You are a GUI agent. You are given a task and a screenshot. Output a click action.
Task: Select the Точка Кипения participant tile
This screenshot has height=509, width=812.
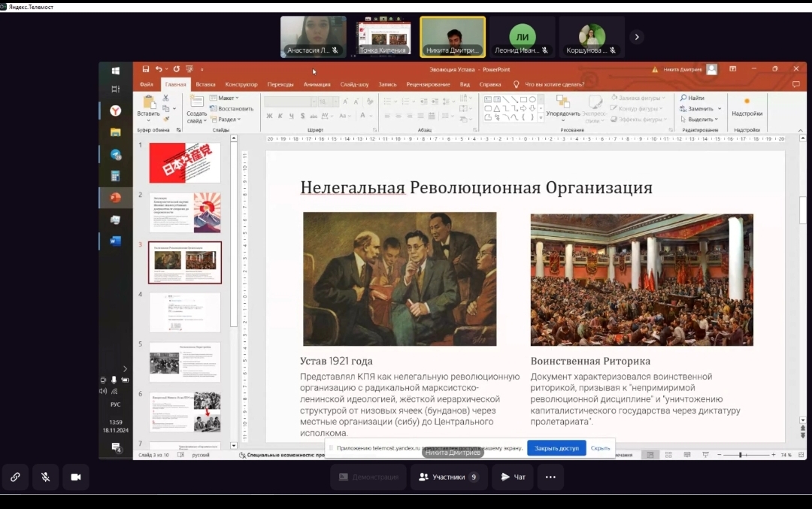coord(383,36)
